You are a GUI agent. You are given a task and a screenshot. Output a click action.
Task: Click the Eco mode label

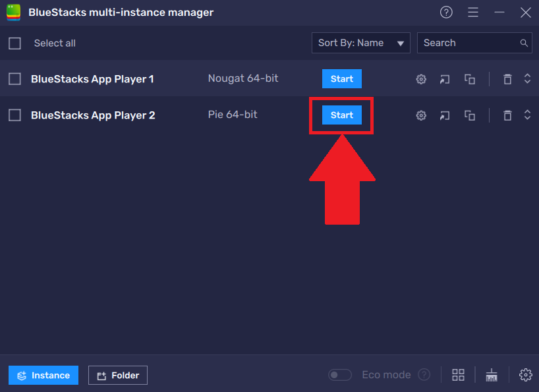[x=386, y=375]
